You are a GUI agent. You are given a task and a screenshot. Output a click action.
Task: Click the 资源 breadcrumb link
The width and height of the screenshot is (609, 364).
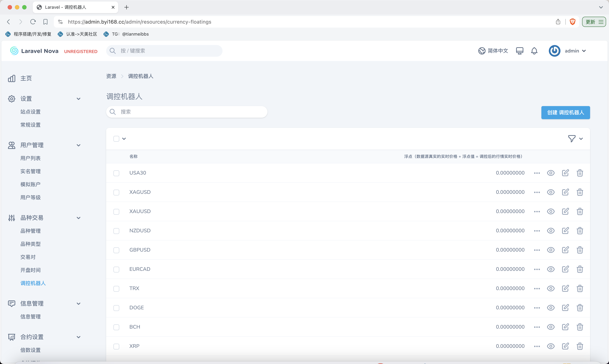click(111, 76)
